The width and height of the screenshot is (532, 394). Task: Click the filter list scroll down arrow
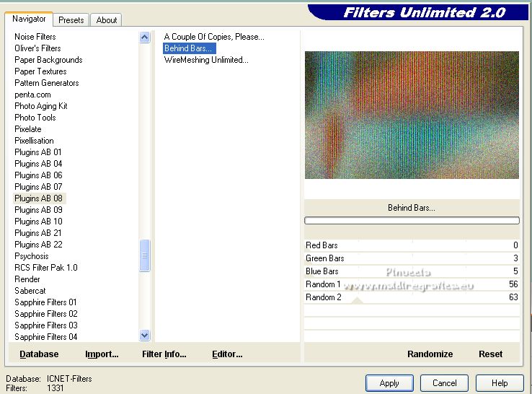145,336
